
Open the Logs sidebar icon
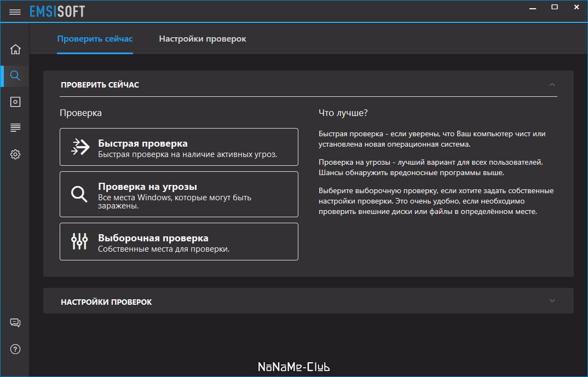coord(15,127)
